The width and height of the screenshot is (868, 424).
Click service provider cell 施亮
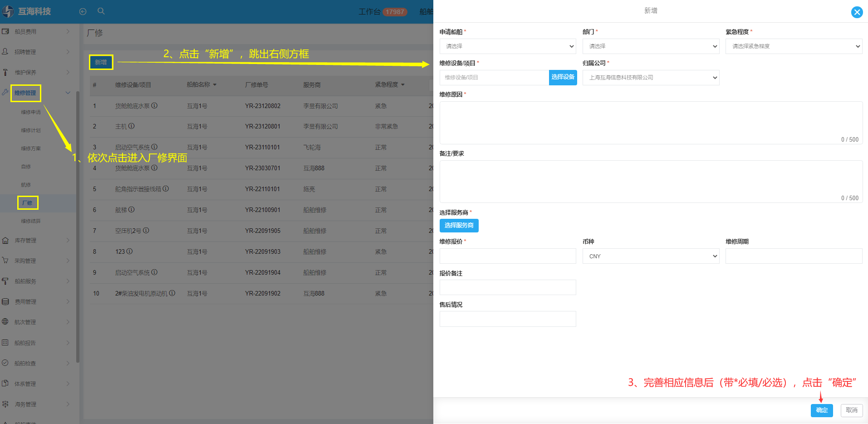click(x=309, y=189)
